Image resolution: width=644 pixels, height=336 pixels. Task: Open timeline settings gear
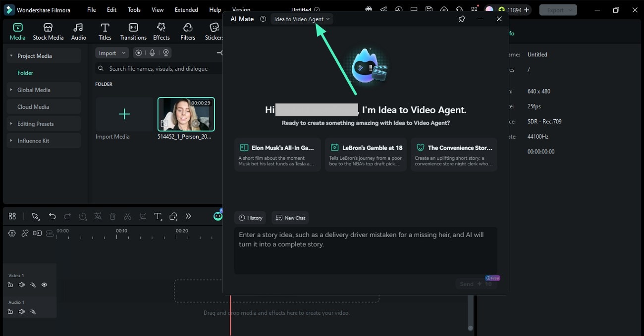point(12,233)
